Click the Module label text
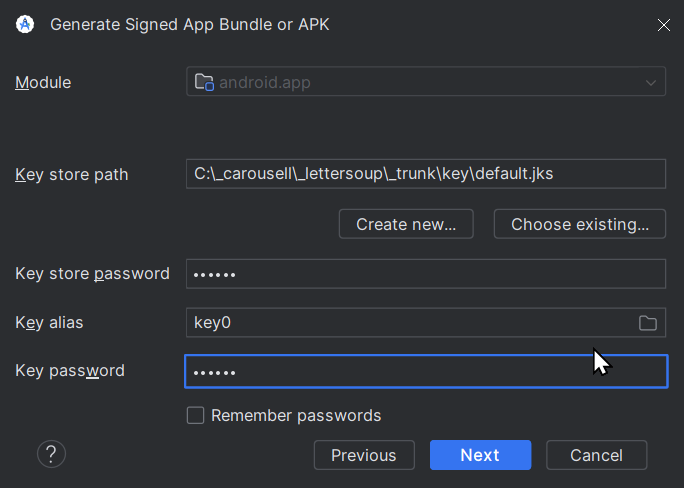Image resolution: width=684 pixels, height=488 pixels. tap(43, 83)
